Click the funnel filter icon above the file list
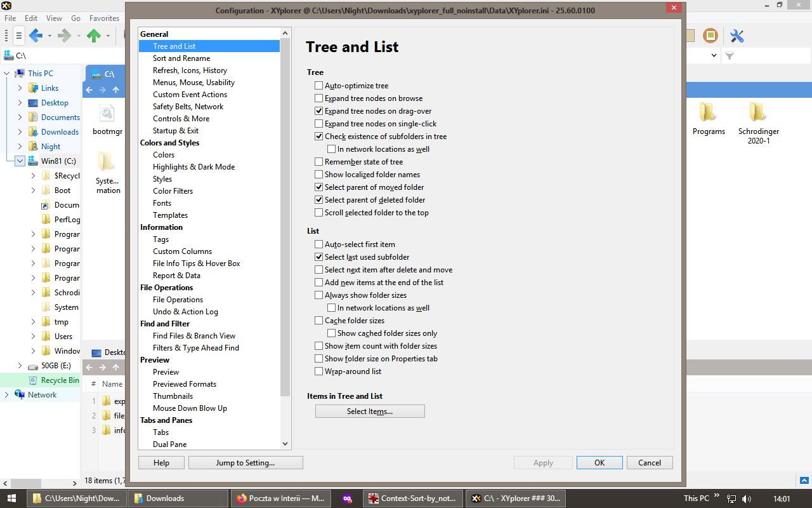 click(730, 55)
